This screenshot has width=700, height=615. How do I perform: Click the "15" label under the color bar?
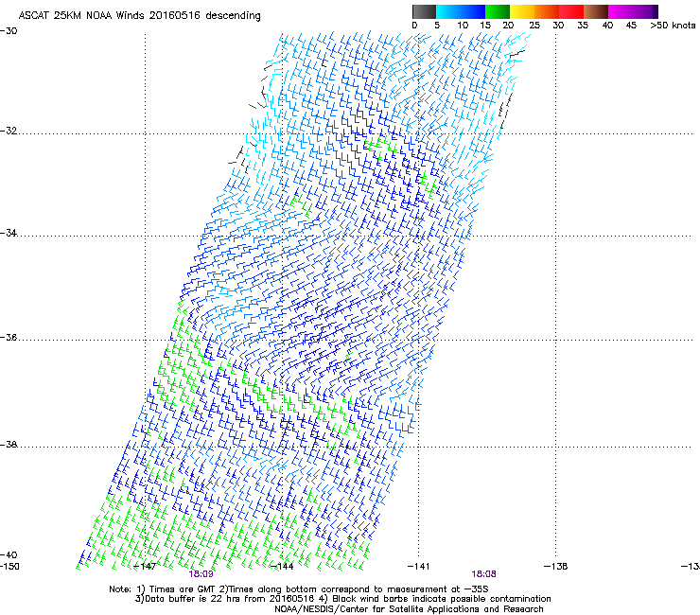[x=485, y=25]
